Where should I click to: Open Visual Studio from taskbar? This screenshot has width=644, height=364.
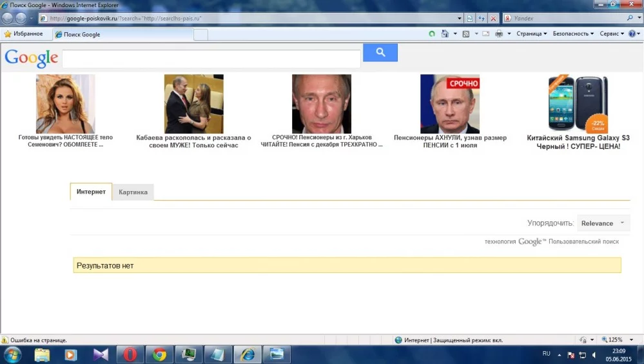click(100, 354)
